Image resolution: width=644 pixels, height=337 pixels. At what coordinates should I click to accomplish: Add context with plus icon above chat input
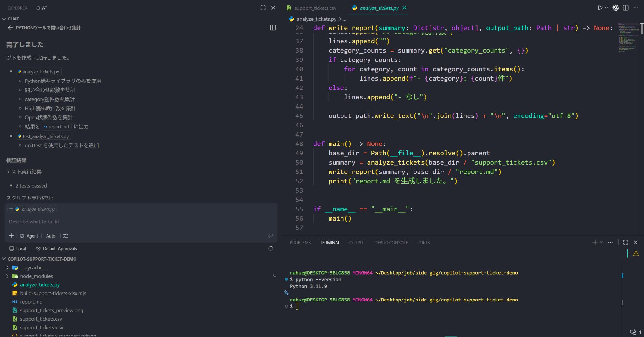point(11,209)
